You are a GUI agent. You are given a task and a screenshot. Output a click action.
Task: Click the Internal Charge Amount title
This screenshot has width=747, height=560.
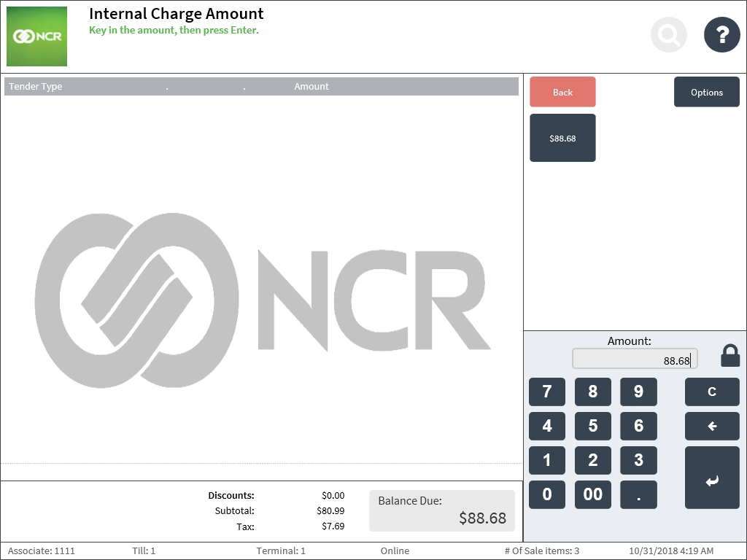pyautogui.click(x=177, y=13)
